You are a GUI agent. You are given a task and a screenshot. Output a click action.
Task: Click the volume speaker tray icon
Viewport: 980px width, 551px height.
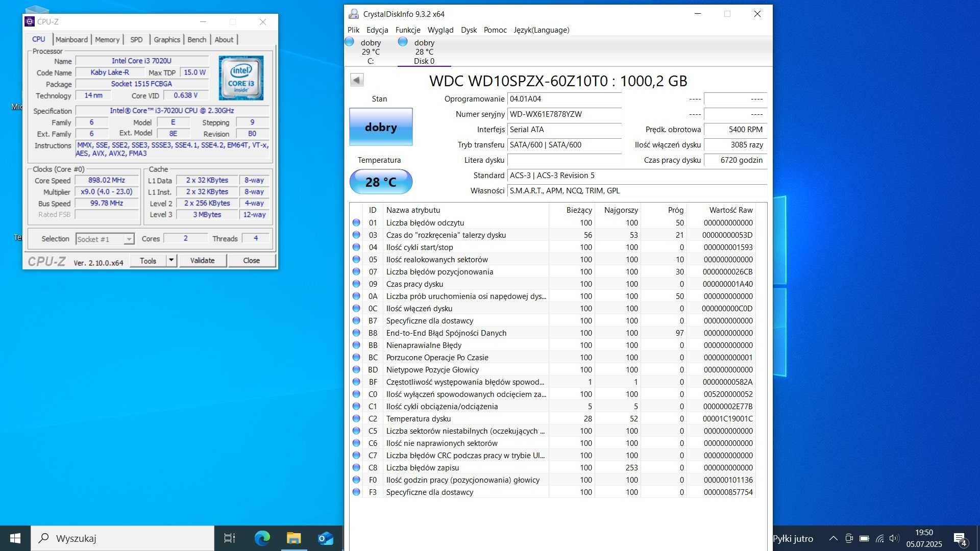tap(894, 538)
